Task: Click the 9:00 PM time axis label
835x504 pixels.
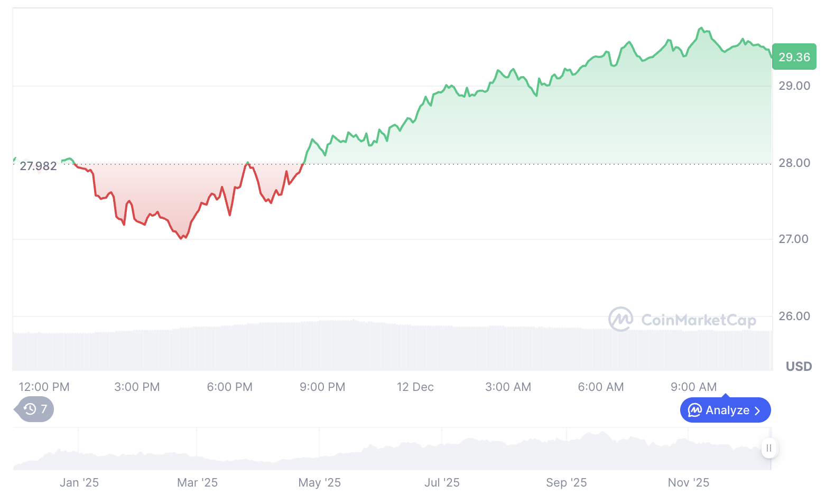Action: point(322,387)
